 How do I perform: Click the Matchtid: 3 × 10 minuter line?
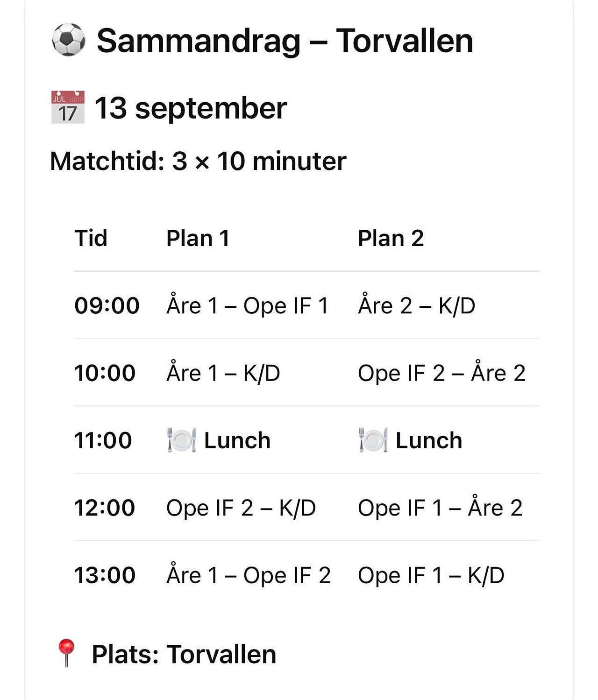click(198, 162)
